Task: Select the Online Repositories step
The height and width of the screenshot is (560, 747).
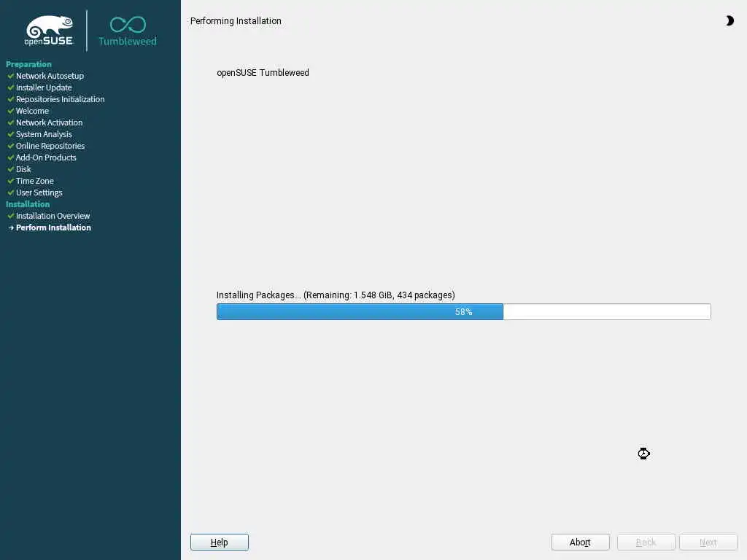Action: point(50,146)
